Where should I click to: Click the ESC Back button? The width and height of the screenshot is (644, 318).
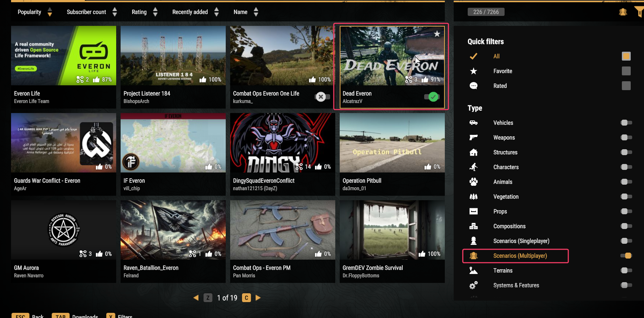click(x=28, y=316)
